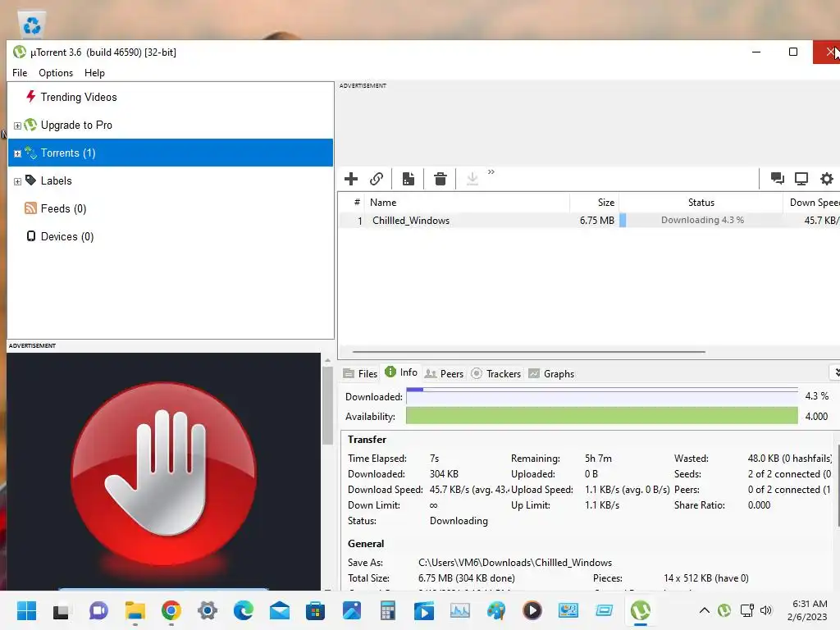Switch to the Peers tab
Image resolution: width=840 pixels, height=630 pixels.
(444, 373)
